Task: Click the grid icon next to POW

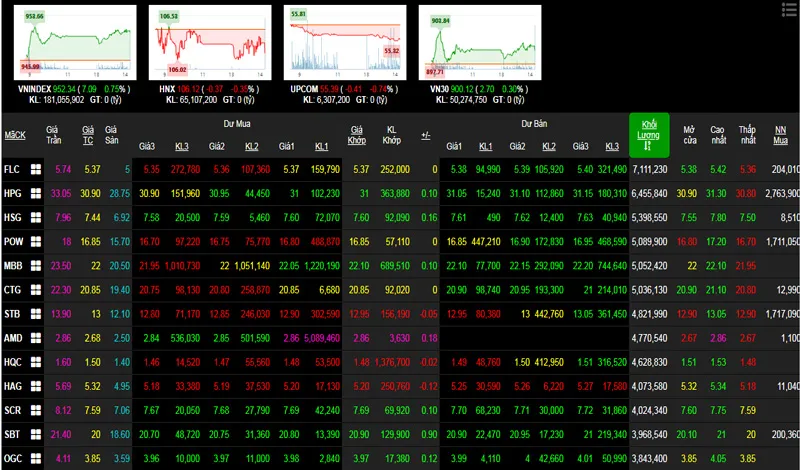Action: click(x=36, y=241)
